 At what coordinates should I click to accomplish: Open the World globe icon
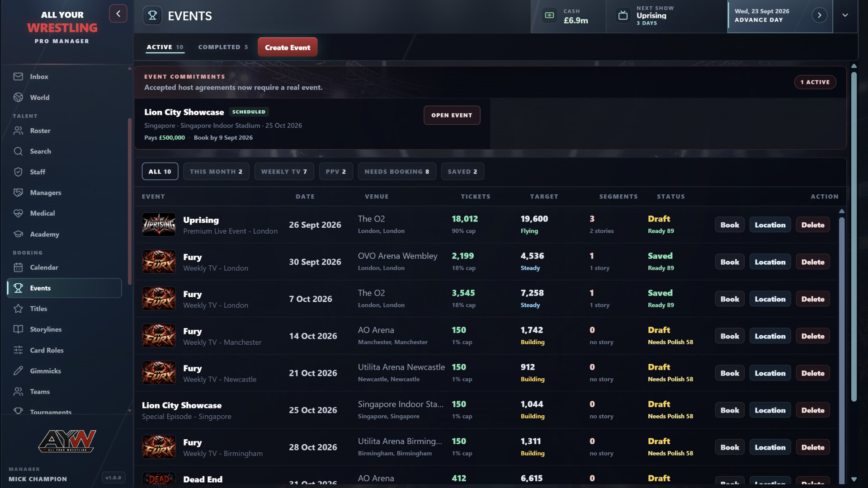point(18,97)
